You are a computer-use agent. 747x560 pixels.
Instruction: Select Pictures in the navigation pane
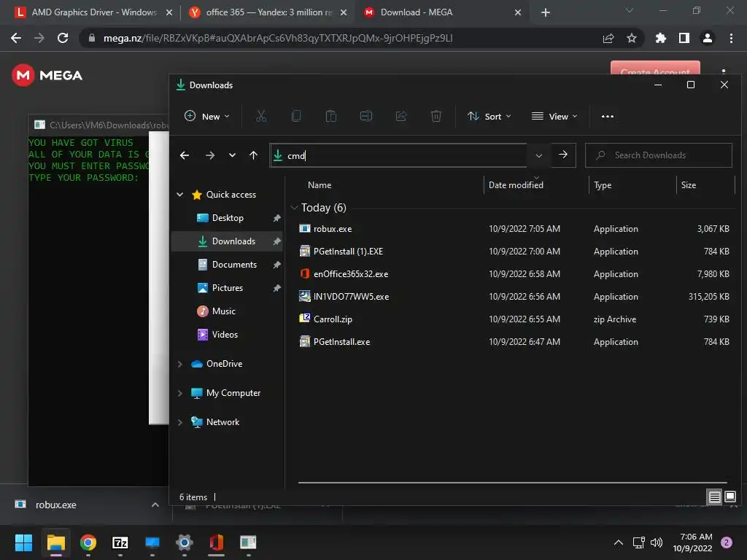(228, 288)
